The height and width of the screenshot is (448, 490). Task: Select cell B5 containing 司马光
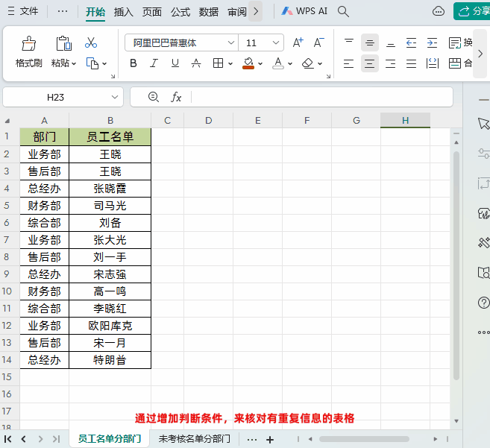coord(110,206)
